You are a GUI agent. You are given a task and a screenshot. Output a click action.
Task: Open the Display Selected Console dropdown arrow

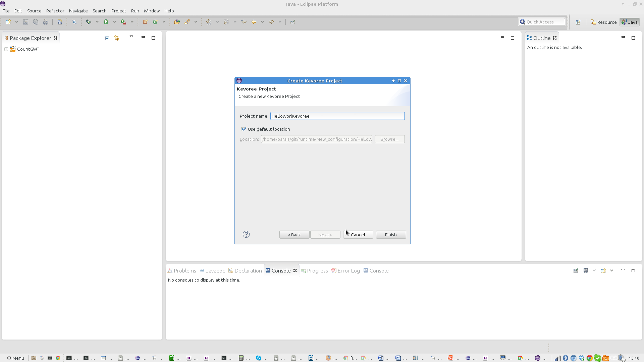click(x=594, y=270)
